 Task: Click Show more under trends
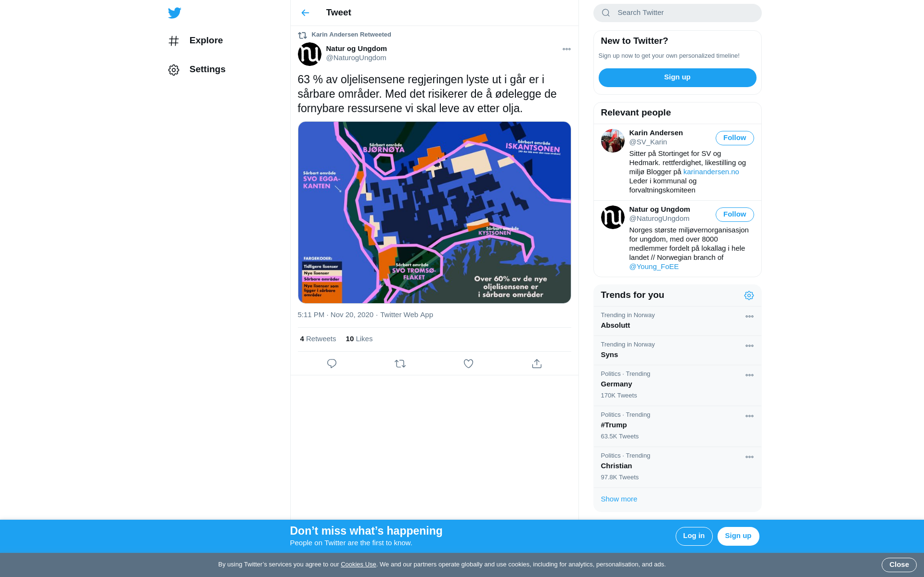coord(619,499)
